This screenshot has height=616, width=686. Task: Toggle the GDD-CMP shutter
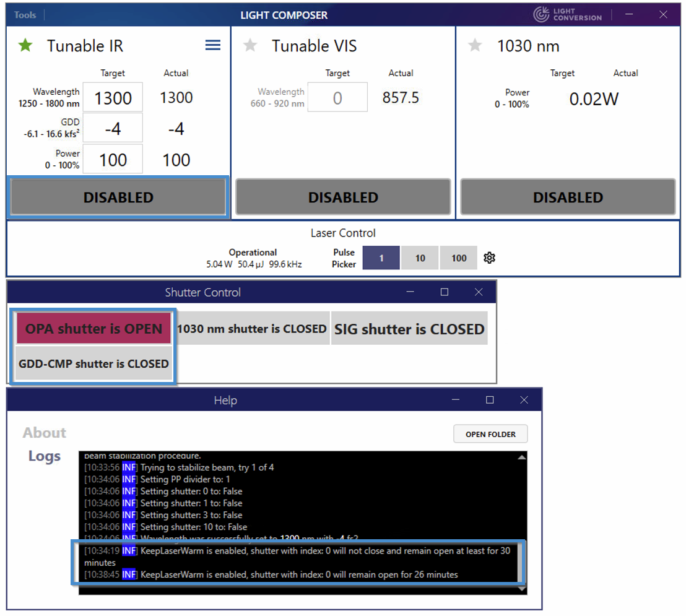click(93, 363)
